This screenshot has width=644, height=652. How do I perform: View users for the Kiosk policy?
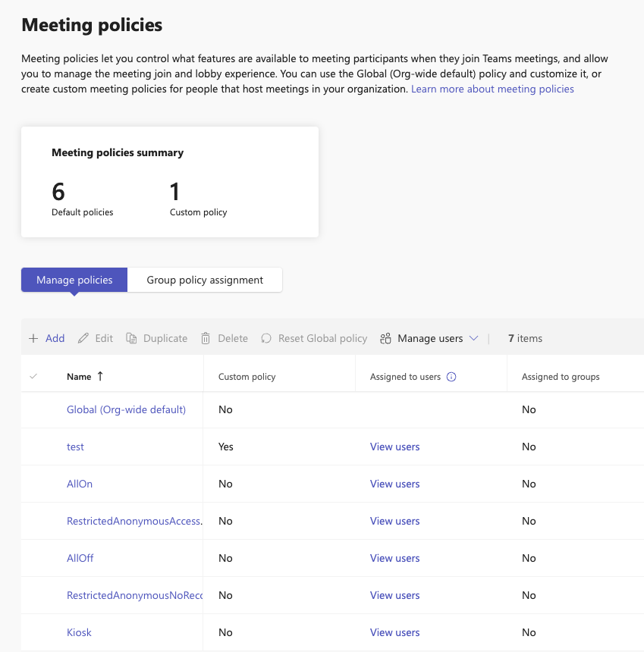tap(394, 632)
